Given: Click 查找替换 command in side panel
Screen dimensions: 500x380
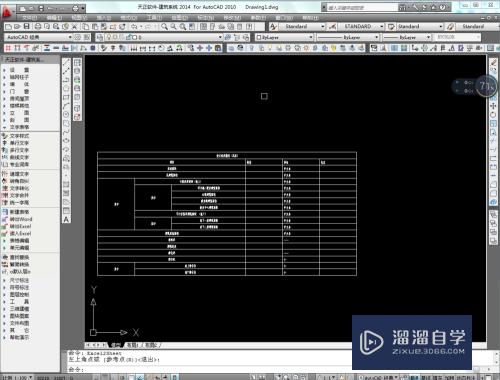Looking at the screenshot, I should (19, 257).
